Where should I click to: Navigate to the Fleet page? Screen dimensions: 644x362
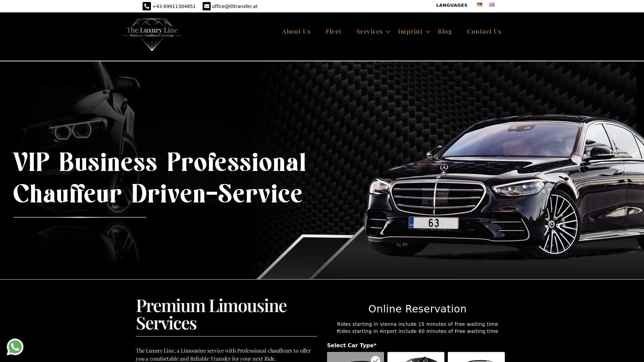coord(333,31)
